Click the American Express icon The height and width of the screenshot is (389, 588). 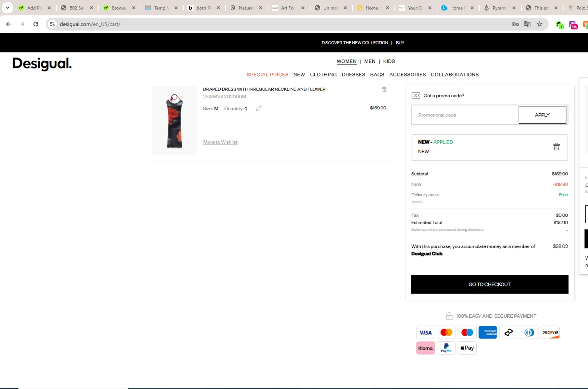[488, 333]
